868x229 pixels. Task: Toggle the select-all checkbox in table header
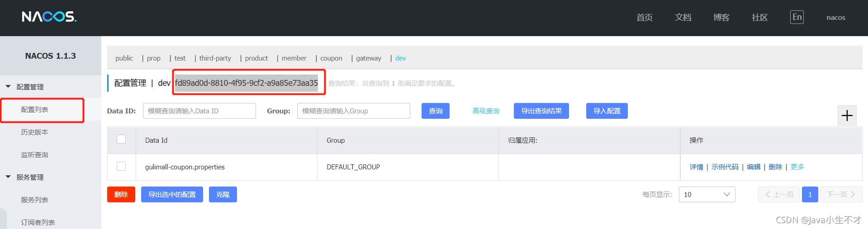pyautogui.click(x=121, y=139)
